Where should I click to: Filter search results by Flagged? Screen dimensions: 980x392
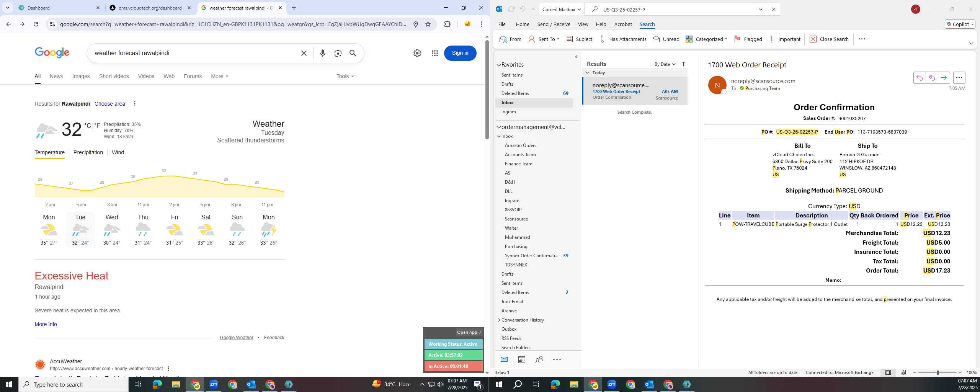click(x=748, y=39)
